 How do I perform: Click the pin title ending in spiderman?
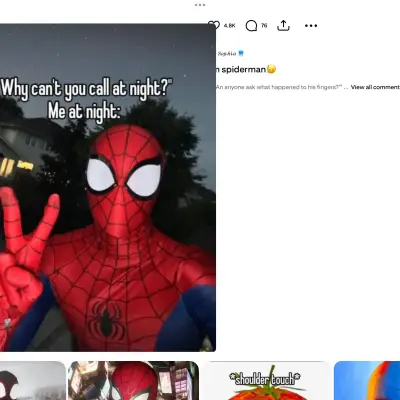(246, 69)
